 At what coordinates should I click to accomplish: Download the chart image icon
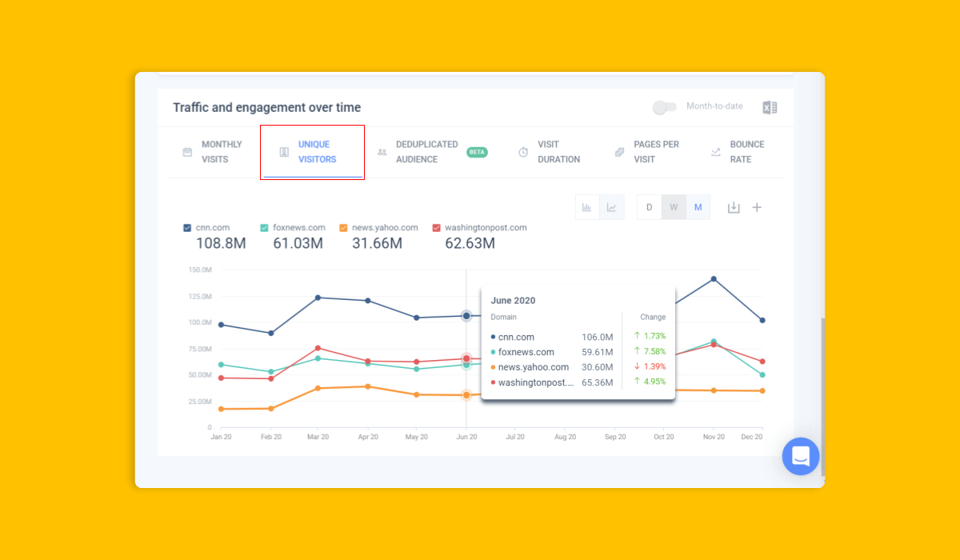[734, 207]
